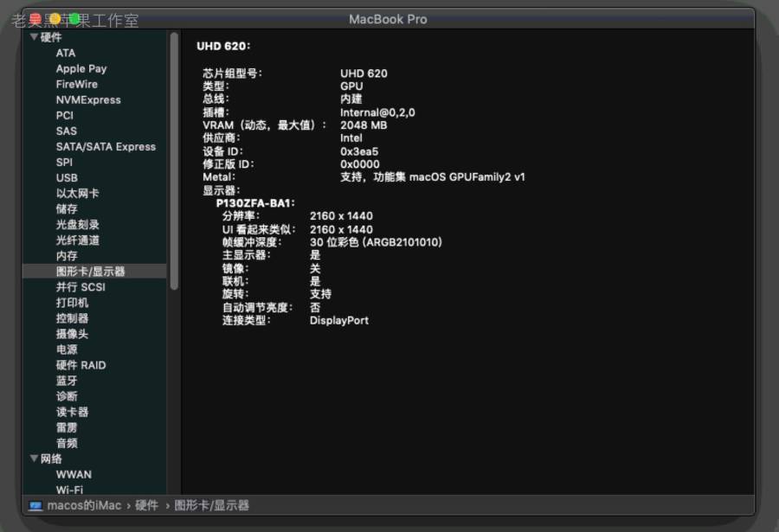The height and width of the screenshot is (532, 779).
Task: Collapse the 硬件 section disclosure triangle
Action: pos(34,36)
